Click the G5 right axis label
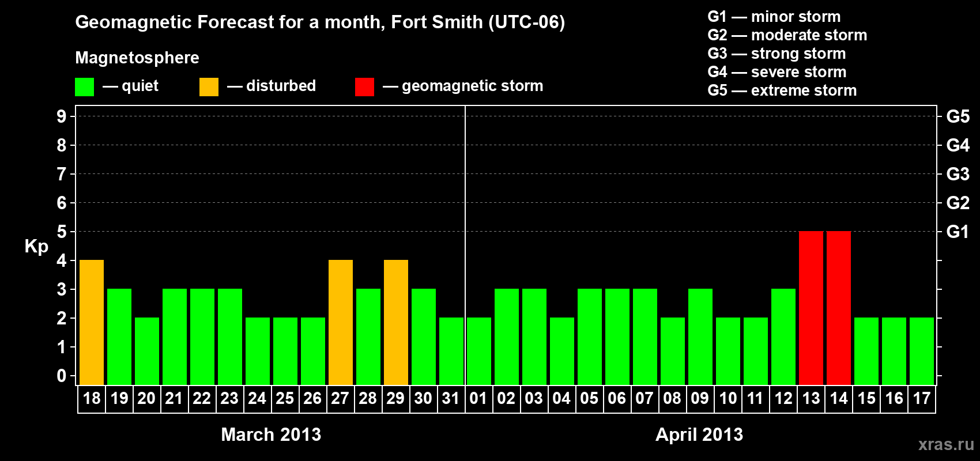Screen dimensions: 980x461 958,116
